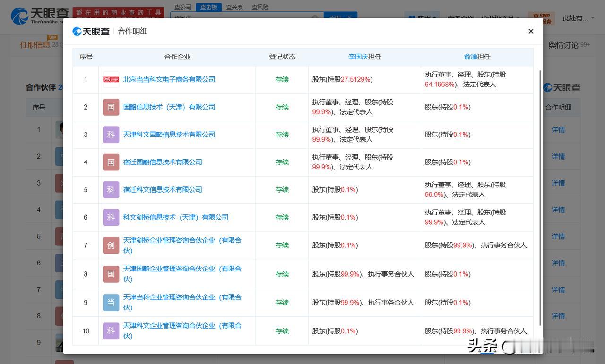
Task: Click the 当 icon beside 天津当科企业管理咨询合伙企业
Action: (x=111, y=302)
